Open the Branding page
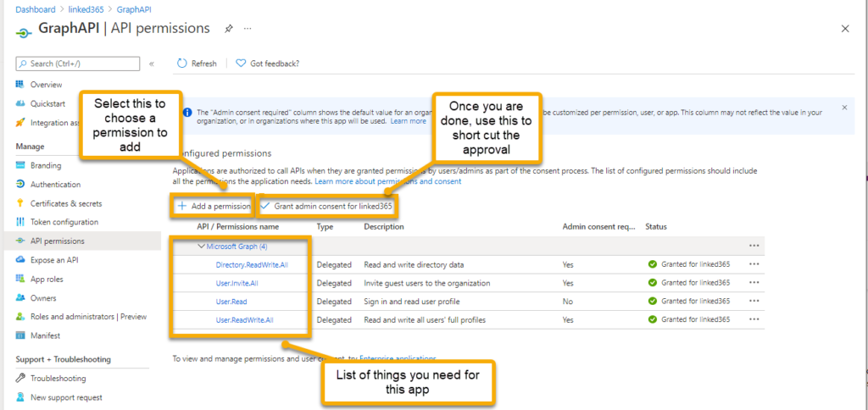The image size is (868, 410). coord(46,165)
